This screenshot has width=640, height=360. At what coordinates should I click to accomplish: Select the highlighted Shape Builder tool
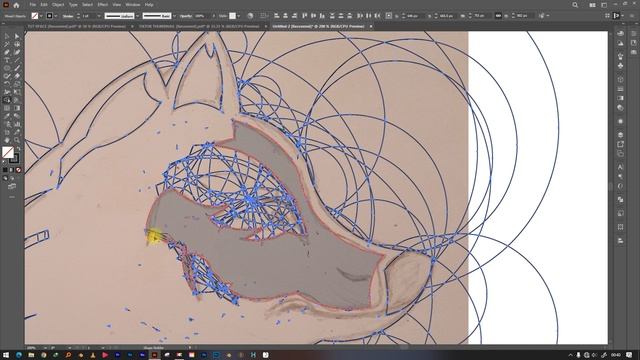7,100
